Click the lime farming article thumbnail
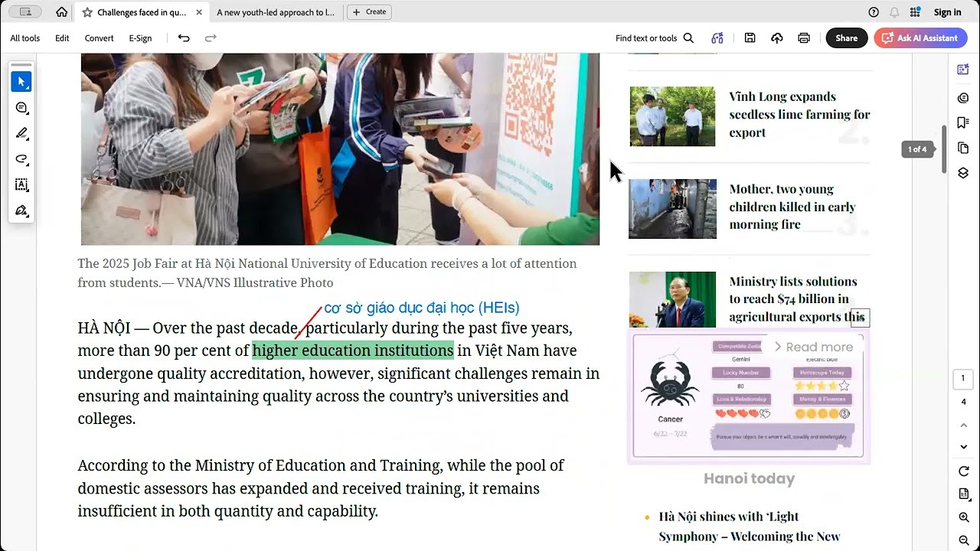The height and width of the screenshot is (551, 980). pyautogui.click(x=672, y=116)
